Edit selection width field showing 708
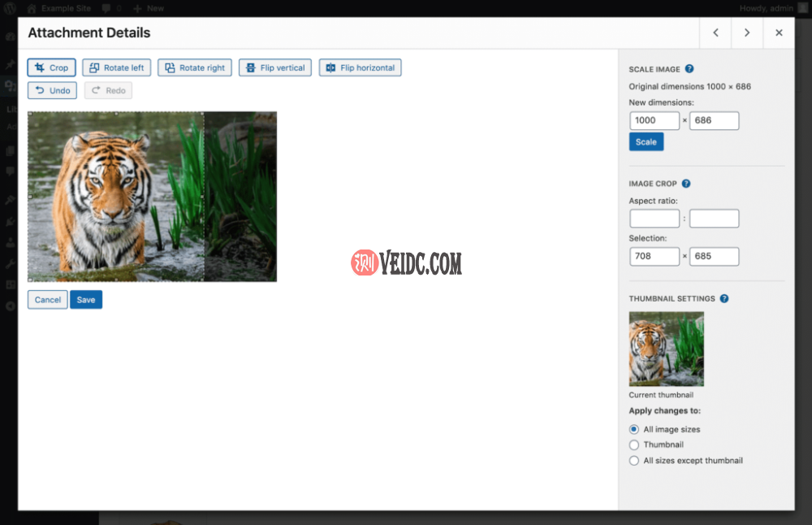Viewport: 812px width, 525px height. (654, 256)
